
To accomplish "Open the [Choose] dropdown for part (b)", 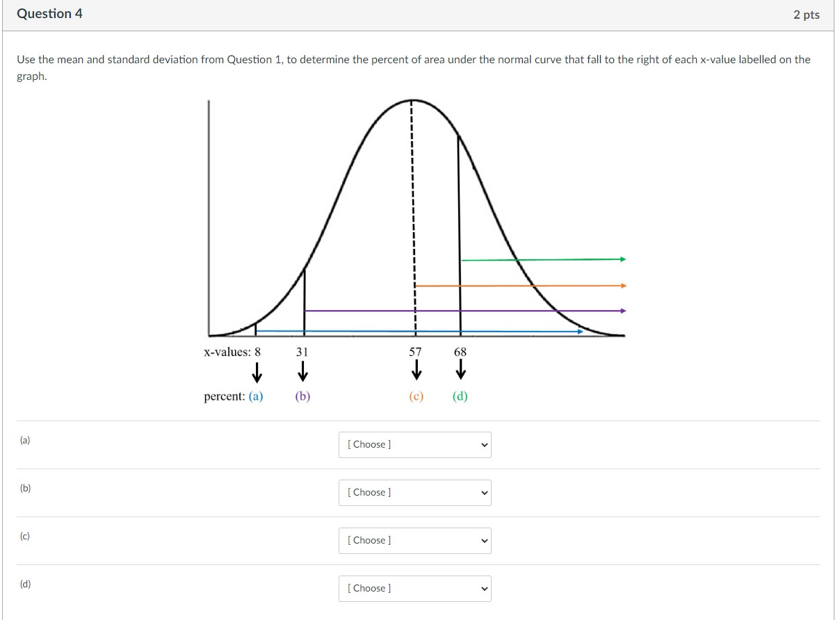I will pos(414,492).
